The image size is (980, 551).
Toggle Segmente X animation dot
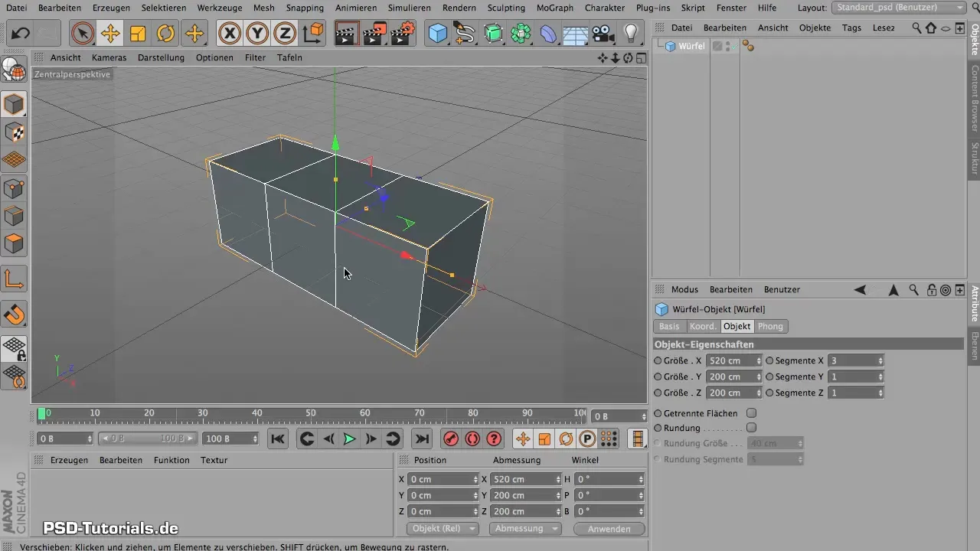[770, 360]
